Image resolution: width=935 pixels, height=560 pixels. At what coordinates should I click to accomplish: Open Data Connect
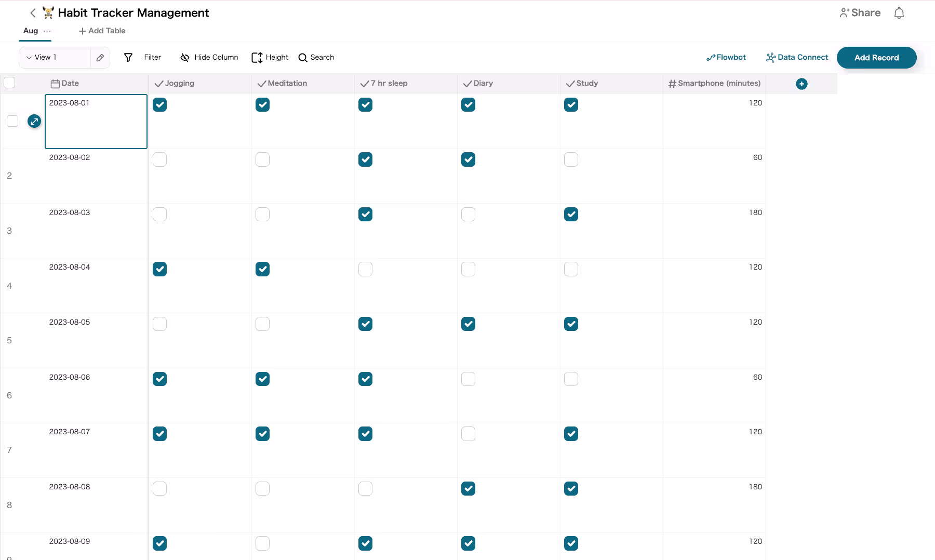pyautogui.click(x=797, y=58)
